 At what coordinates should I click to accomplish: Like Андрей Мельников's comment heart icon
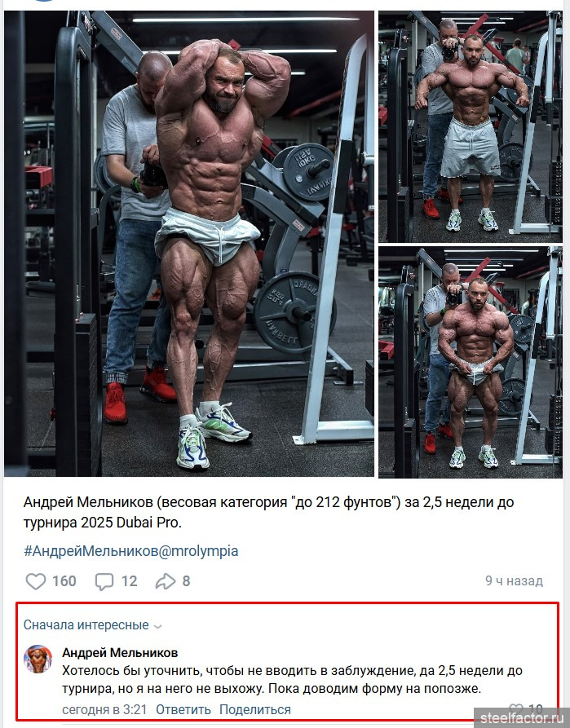click(515, 709)
